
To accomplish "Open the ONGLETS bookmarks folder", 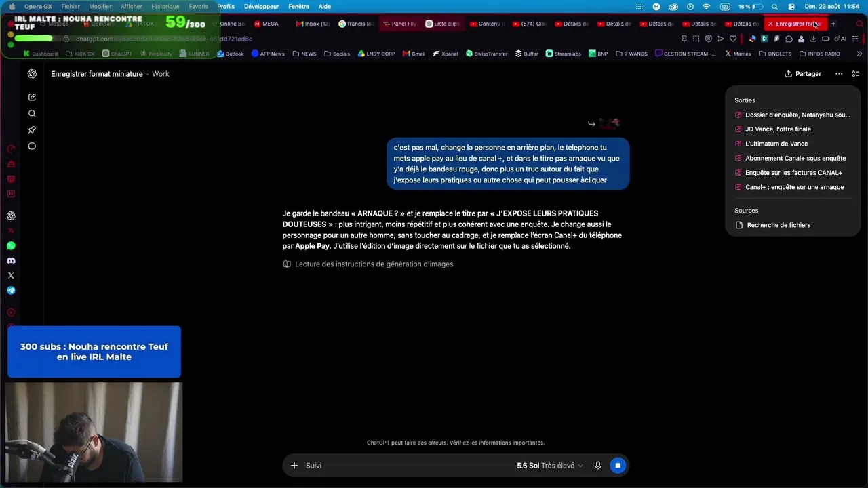I will point(774,54).
